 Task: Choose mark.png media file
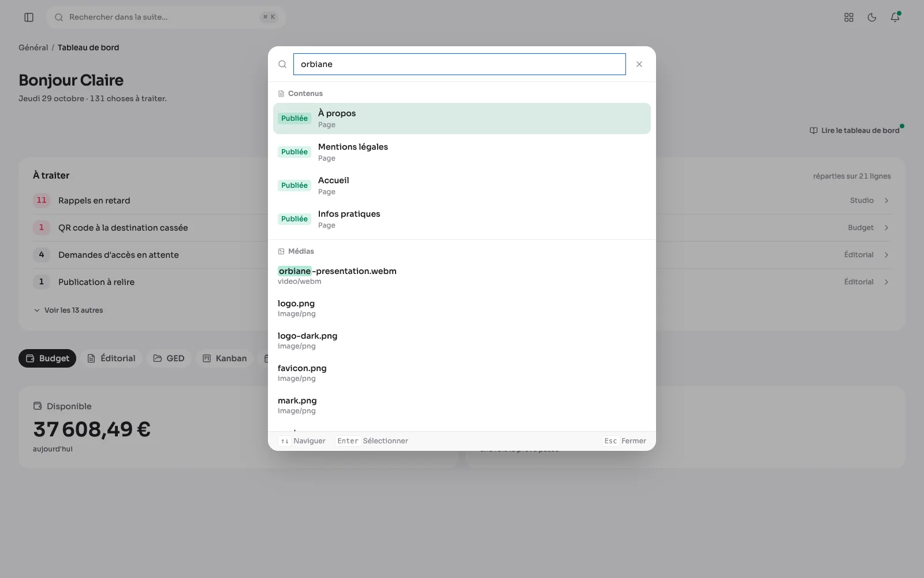click(462, 405)
